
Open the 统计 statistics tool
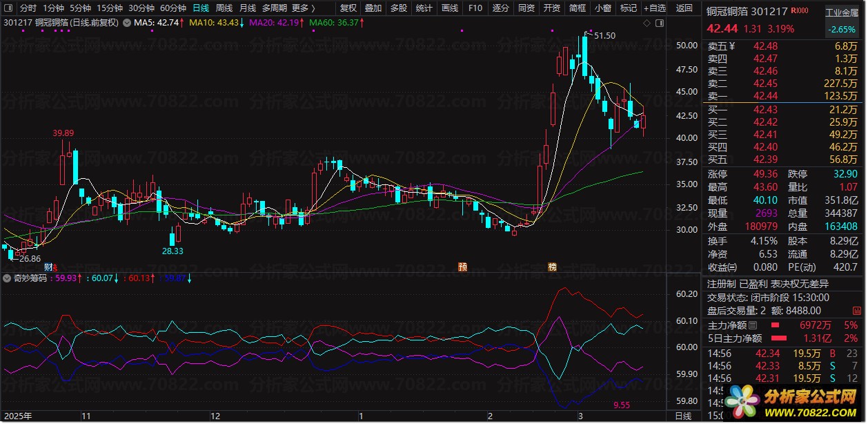[x=424, y=8]
